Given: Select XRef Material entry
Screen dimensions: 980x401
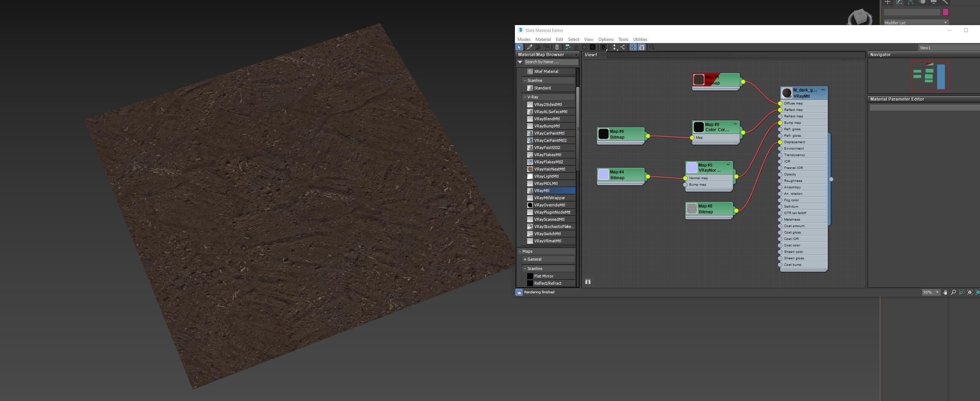Looking at the screenshot, I should pyautogui.click(x=551, y=71).
